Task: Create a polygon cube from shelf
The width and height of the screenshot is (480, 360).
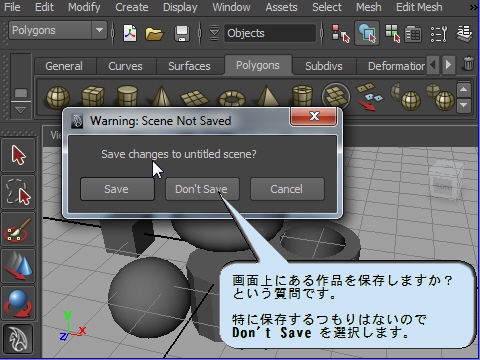Action: coord(93,96)
